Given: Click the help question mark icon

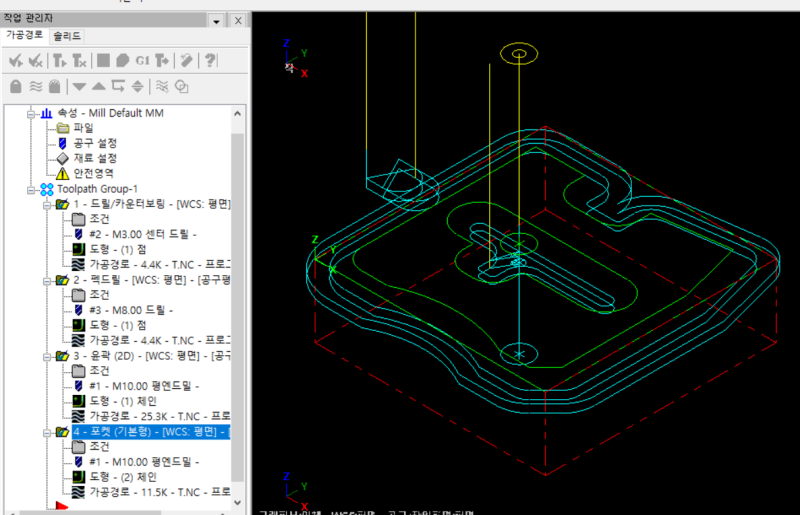Looking at the screenshot, I should [211, 61].
